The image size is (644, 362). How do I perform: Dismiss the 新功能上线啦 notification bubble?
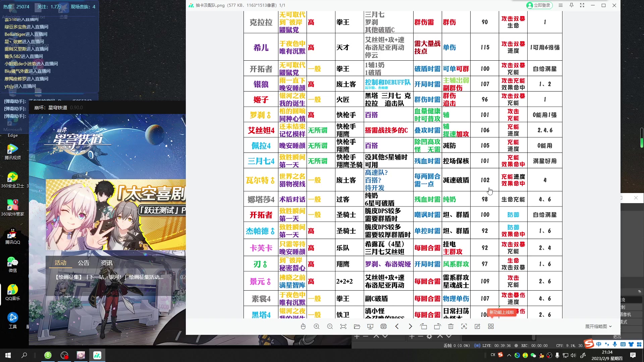(x=501, y=312)
